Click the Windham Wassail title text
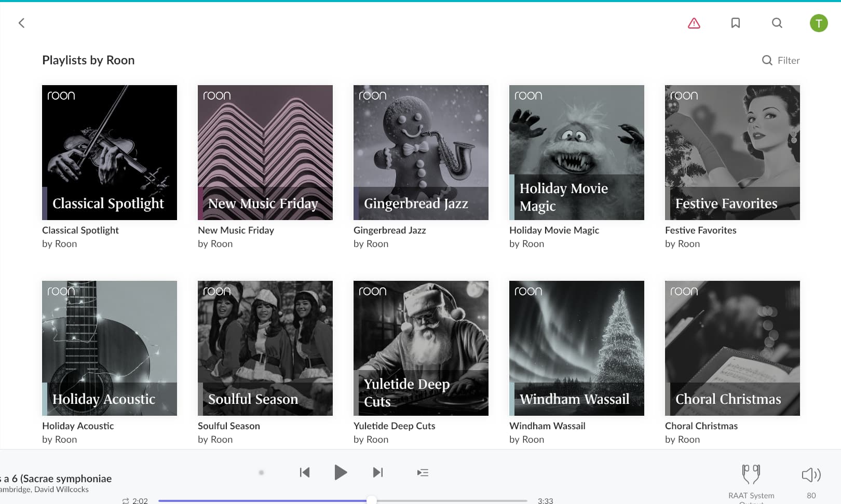Image resolution: width=841 pixels, height=504 pixels. pyautogui.click(x=547, y=426)
